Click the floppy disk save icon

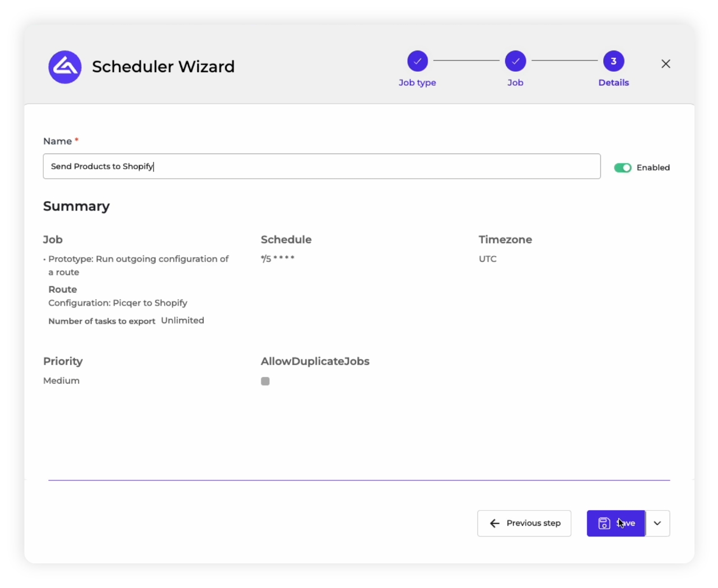click(x=604, y=523)
